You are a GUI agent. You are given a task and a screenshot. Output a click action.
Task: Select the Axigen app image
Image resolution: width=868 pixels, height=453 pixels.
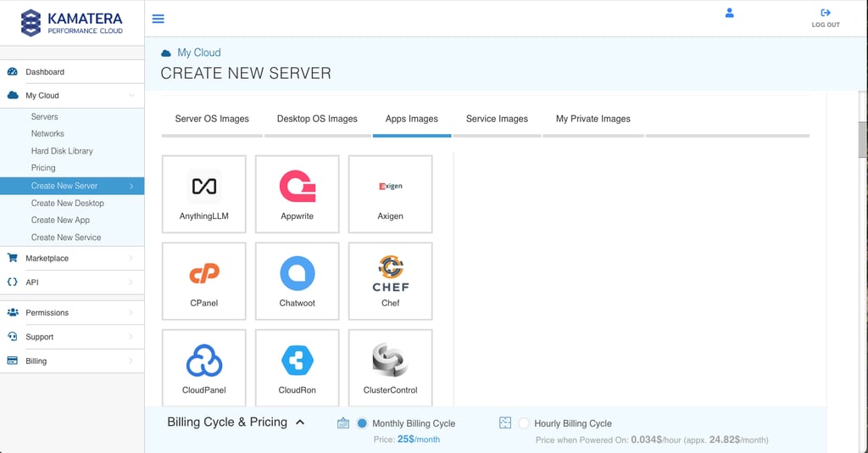[x=390, y=193]
